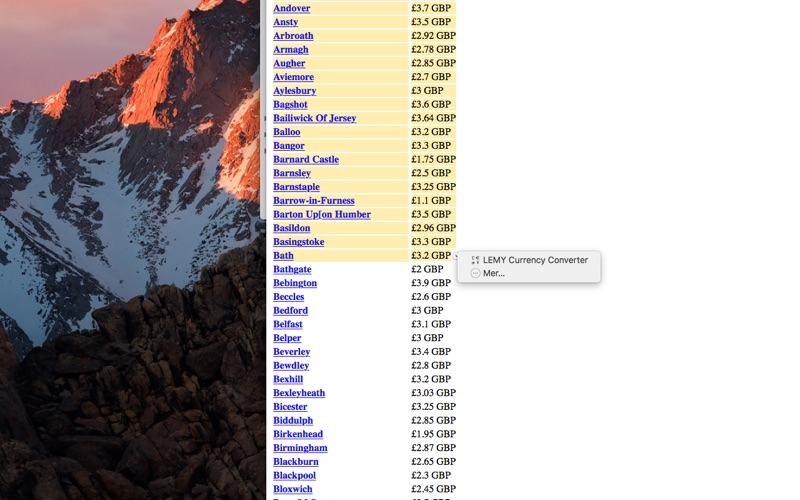Click the £3.9 GBP price for Bebington

[431, 284]
